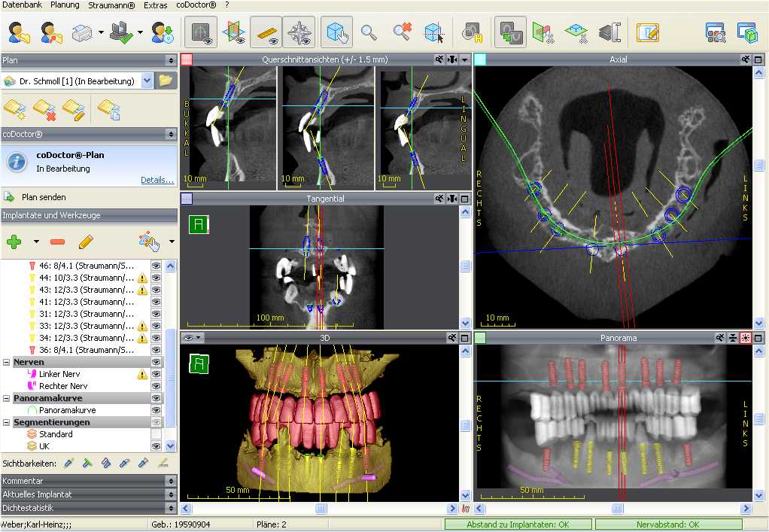Screen dimensions: 769x532
Task: Collapse the Nerven tree group
Action: click(x=6, y=363)
